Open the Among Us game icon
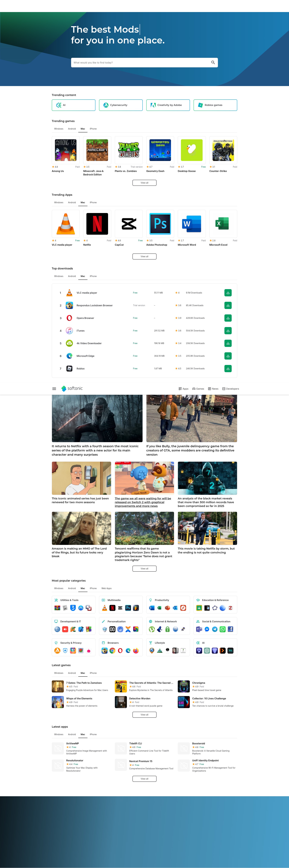289x868 pixels. [x=66, y=150]
